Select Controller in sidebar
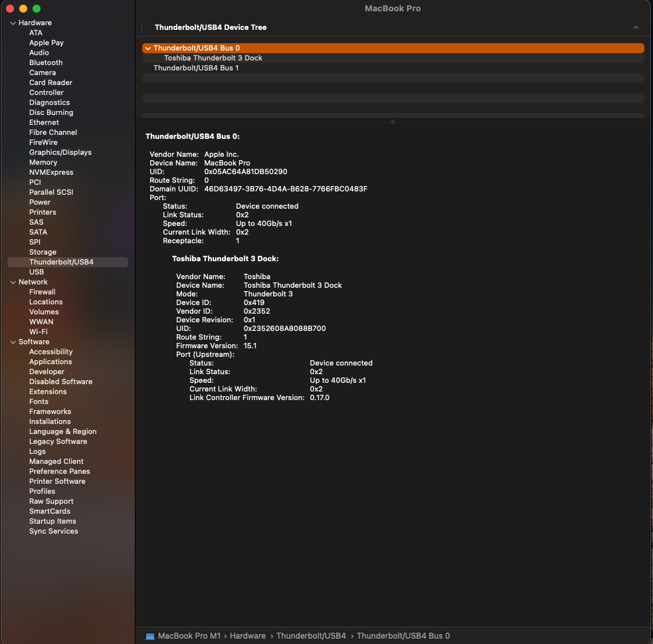This screenshot has height=644, width=653. coord(47,92)
